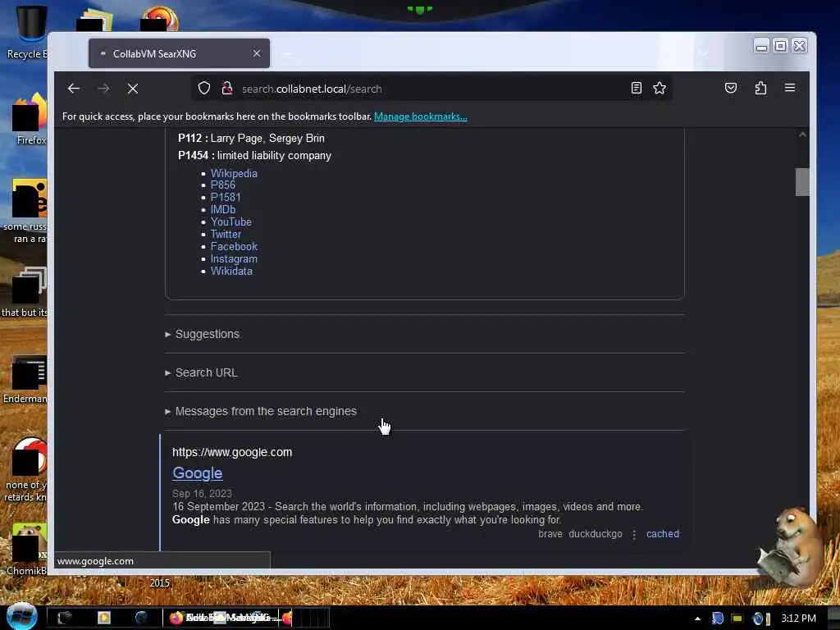
Task: Open the Wikidata link
Action: pyautogui.click(x=231, y=271)
